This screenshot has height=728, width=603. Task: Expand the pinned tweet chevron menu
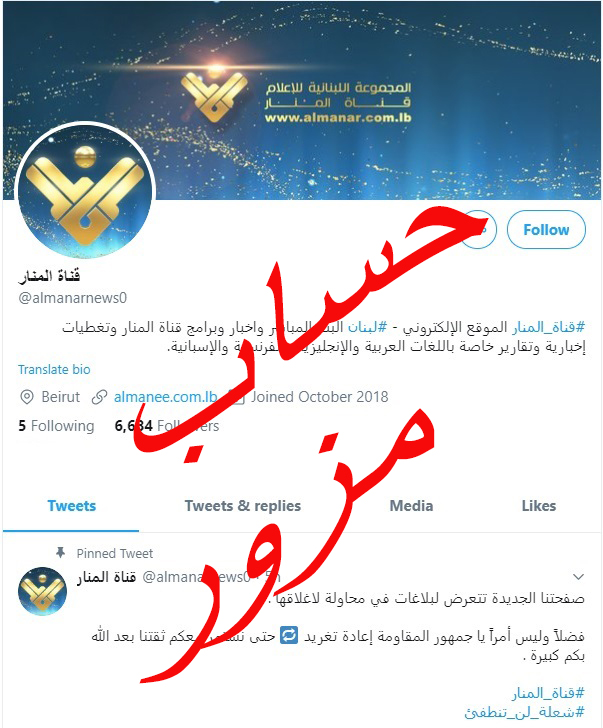[x=578, y=577]
